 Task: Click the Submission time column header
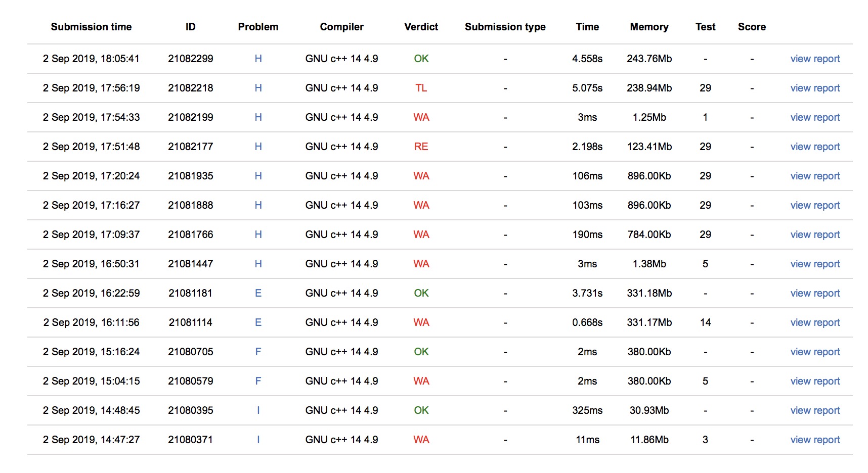(91, 27)
